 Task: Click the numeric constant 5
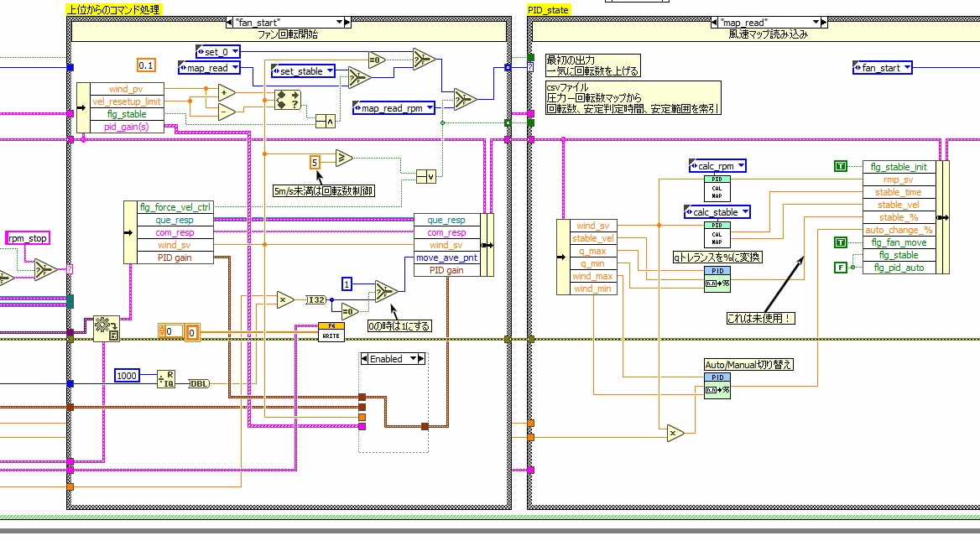pos(315,163)
